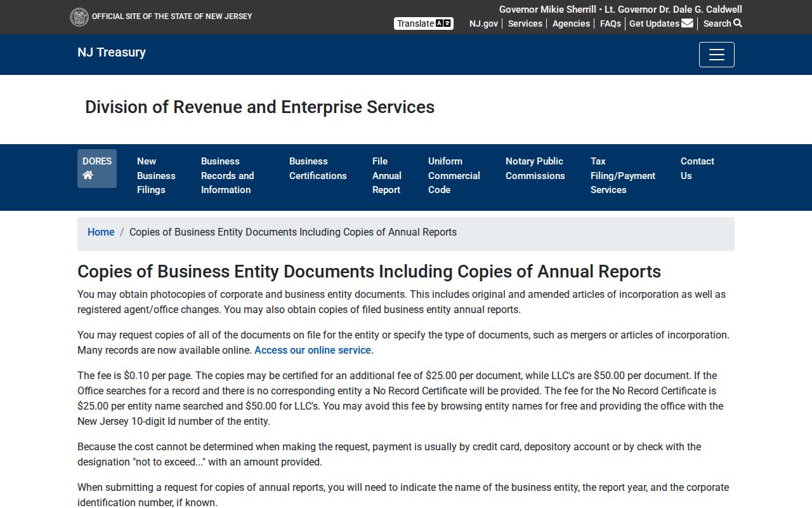812x508 pixels.
Task: Click the Translate button
Action: [424, 23]
